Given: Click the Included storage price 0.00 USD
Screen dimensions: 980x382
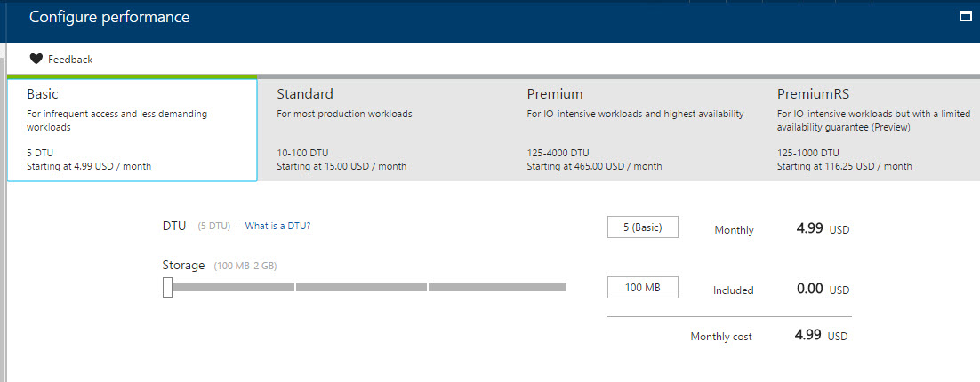Looking at the screenshot, I should coord(823,290).
